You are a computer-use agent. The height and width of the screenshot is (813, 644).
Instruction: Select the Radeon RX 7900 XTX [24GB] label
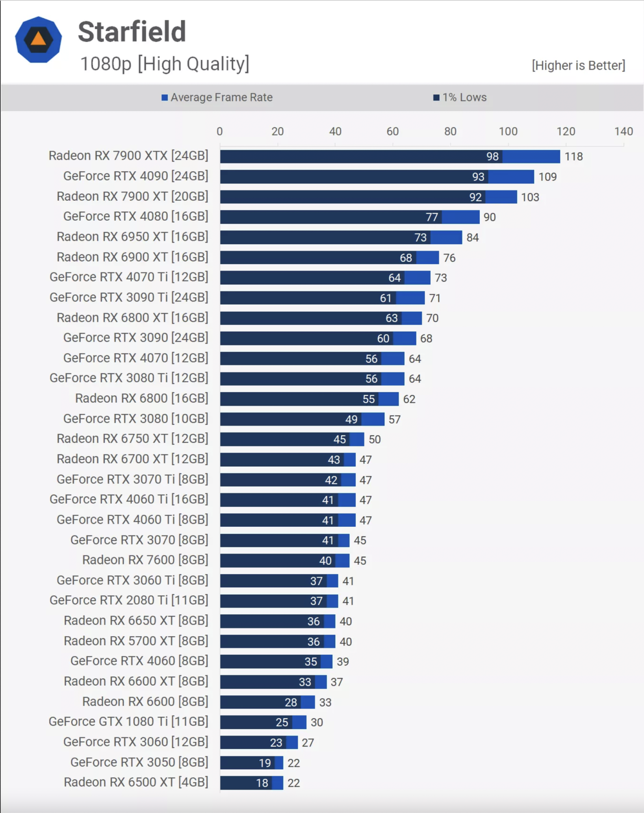(128, 156)
